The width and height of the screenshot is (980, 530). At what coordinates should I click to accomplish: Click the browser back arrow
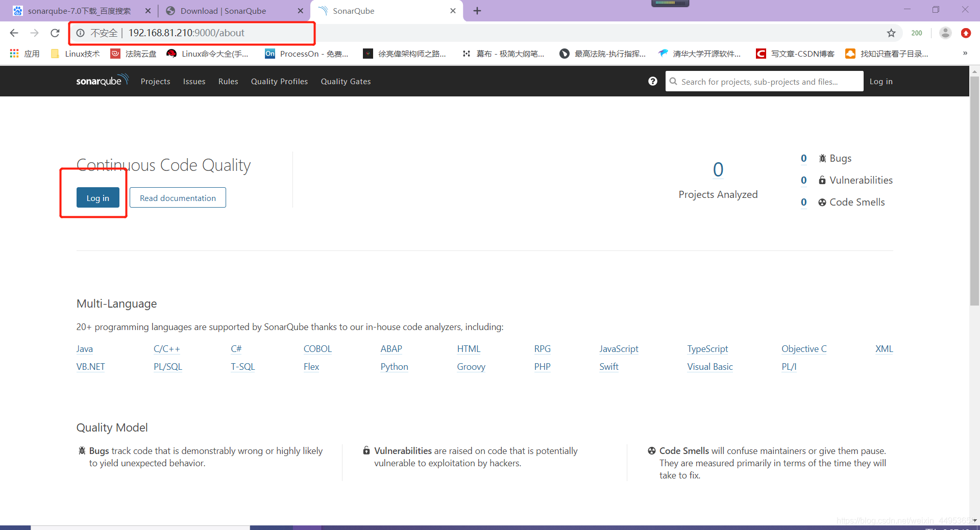(x=14, y=33)
